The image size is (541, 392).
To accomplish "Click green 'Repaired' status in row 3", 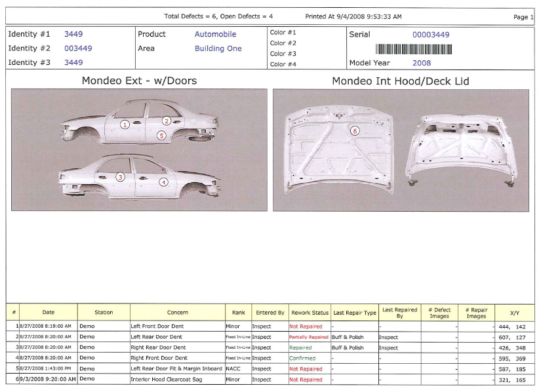I will [x=300, y=348].
